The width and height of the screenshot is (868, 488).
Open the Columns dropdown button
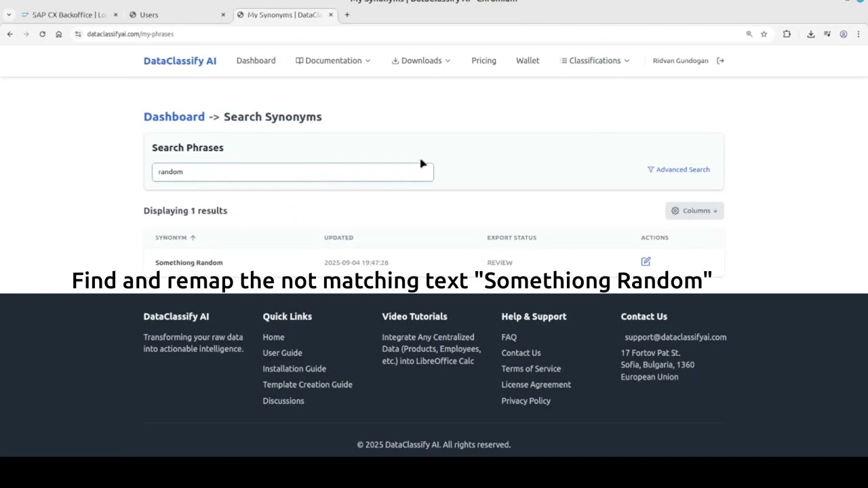[694, 211]
